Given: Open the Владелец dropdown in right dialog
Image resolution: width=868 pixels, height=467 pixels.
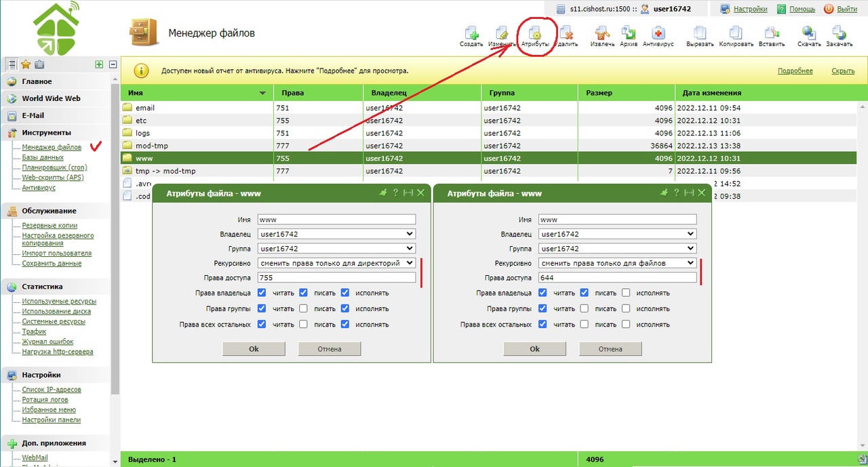Looking at the screenshot, I should (x=617, y=234).
